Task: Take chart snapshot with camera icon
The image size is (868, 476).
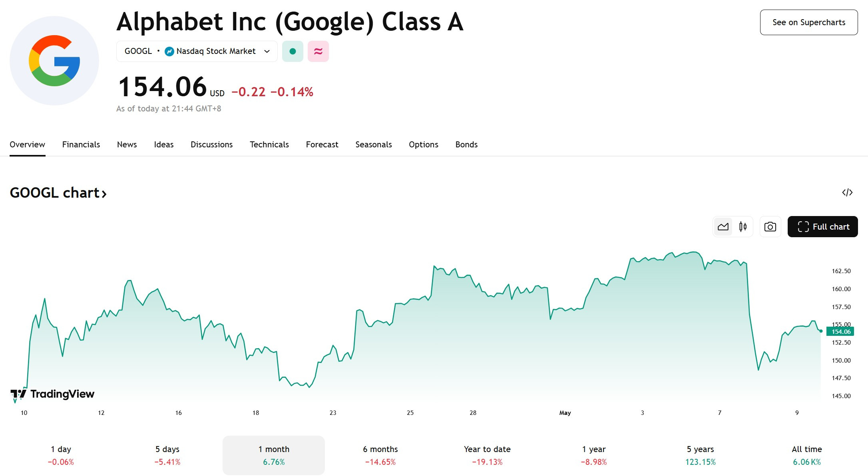Action: 770,227
